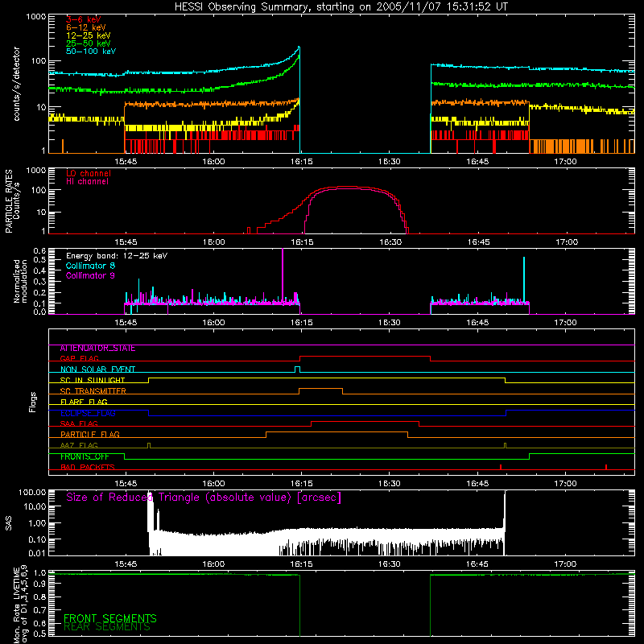Click the SAA_FLAG label
Screen dimensions: 644x644
pyautogui.click(x=79, y=423)
